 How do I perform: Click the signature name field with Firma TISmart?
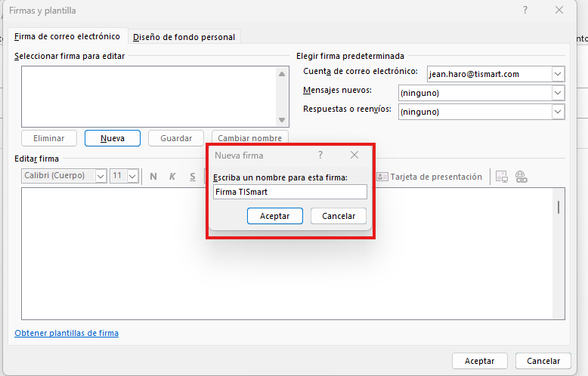pyautogui.click(x=290, y=192)
